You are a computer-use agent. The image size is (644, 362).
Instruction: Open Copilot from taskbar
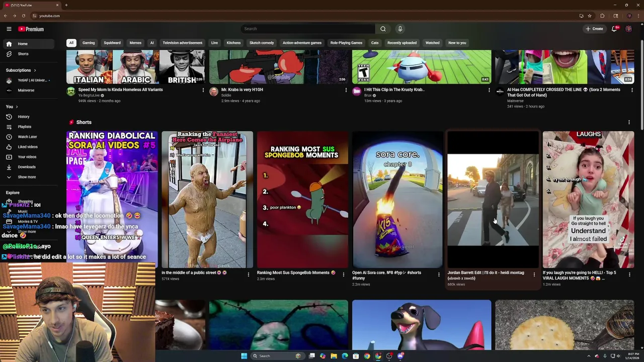323,356
